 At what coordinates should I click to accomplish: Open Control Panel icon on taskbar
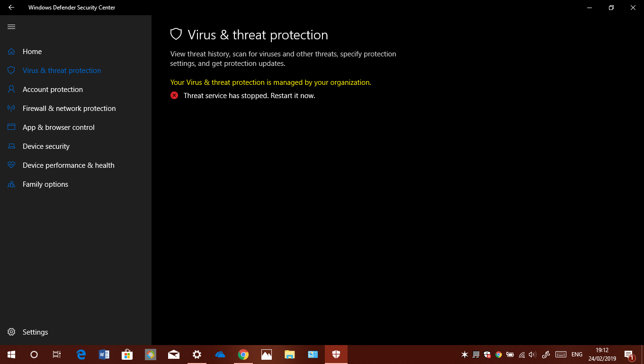313,355
